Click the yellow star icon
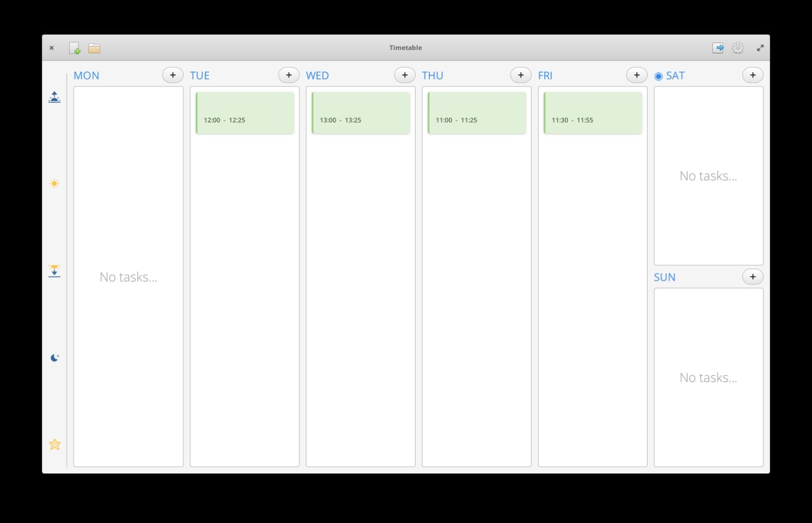Screen dimensions: 812x523 coord(55,444)
